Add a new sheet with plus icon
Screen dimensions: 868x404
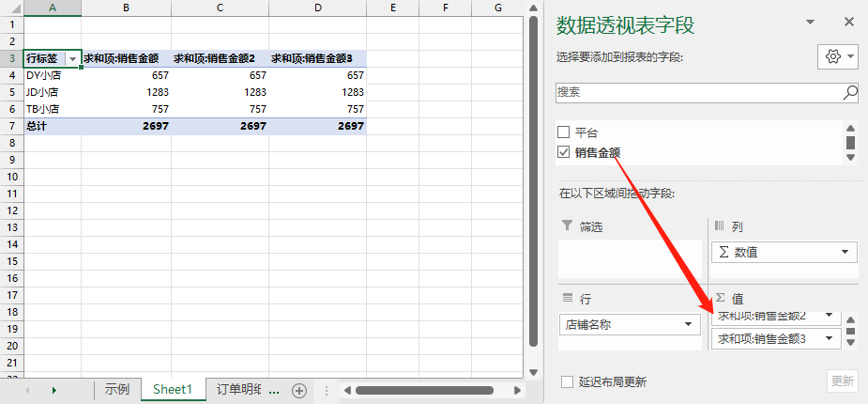[x=299, y=390]
